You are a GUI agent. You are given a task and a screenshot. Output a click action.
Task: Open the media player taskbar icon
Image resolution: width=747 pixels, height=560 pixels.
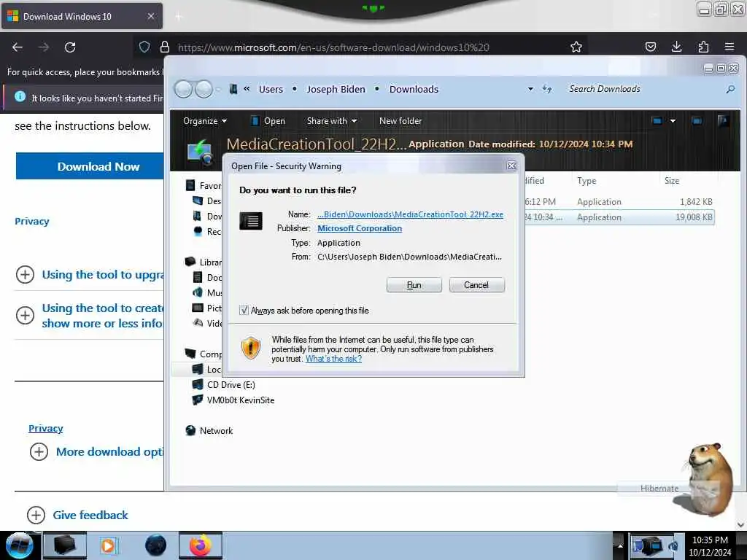click(x=108, y=545)
